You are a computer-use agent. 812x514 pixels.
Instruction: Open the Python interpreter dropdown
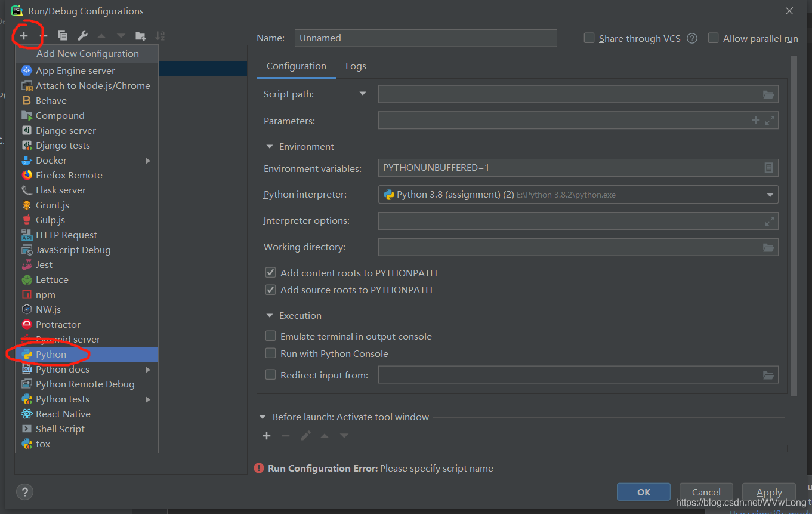click(x=770, y=195)
